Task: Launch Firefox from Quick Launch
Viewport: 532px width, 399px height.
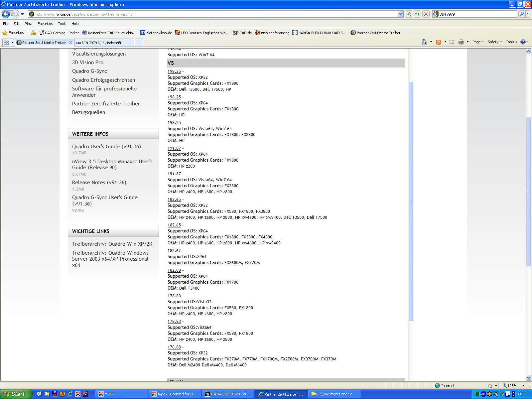Action: (x=62, y=394)
